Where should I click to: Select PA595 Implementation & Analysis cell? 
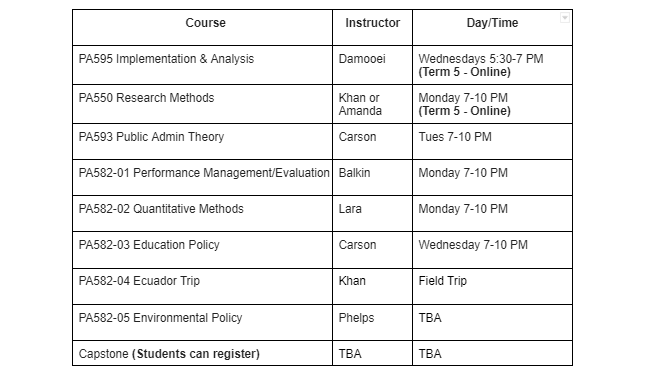202,65
